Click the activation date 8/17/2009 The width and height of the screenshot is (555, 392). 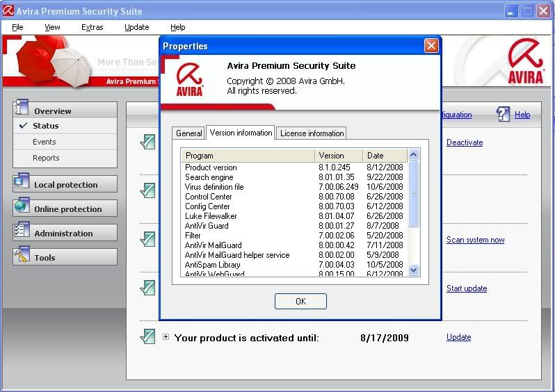pos(385,338)
